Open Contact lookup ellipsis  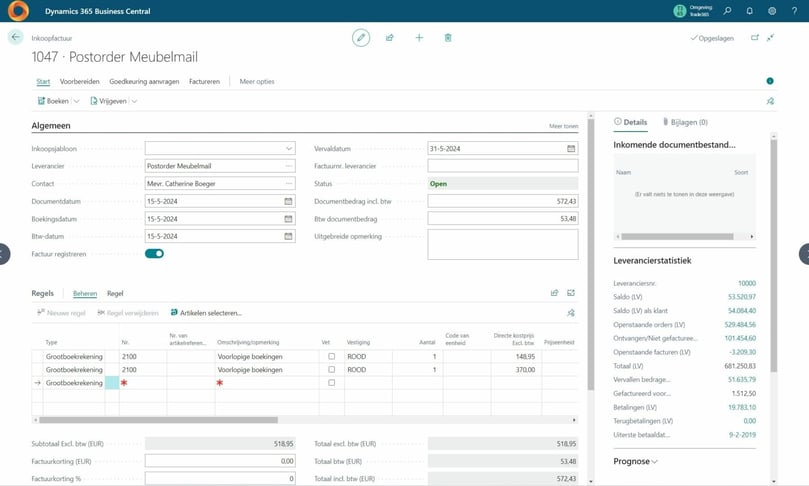(289, 184)
